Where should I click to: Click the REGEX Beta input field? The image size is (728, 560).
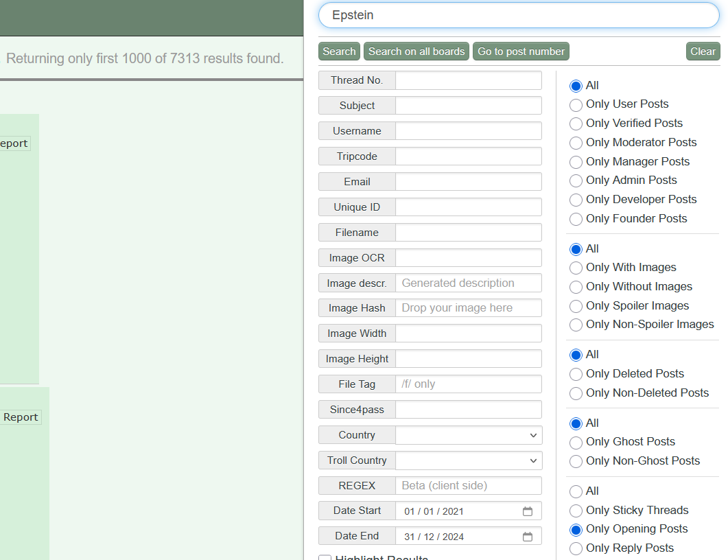469,486
